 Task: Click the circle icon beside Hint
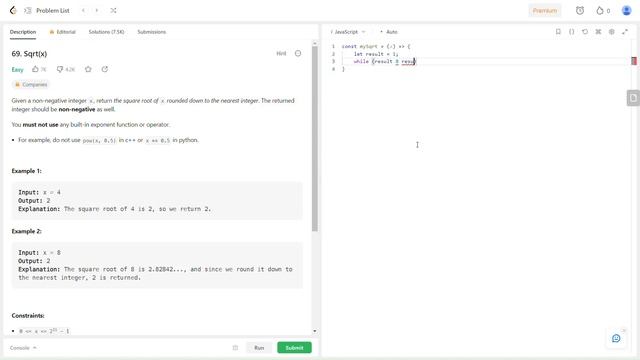[x=298, y=53]
